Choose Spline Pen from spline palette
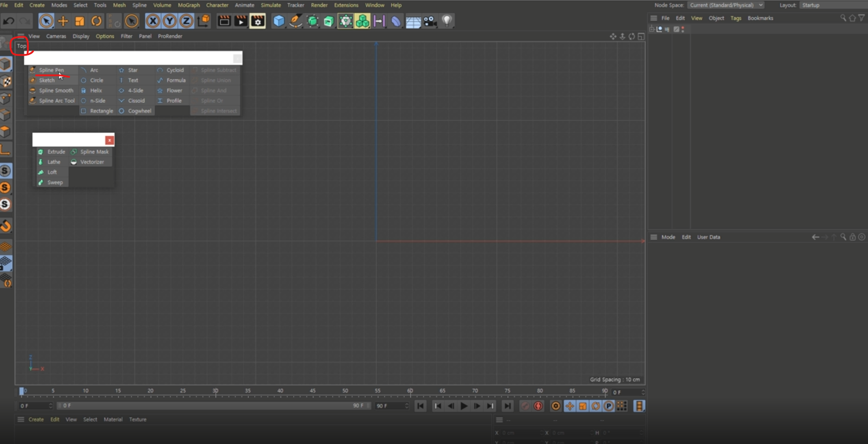868x444 pixels. point(51,70)
